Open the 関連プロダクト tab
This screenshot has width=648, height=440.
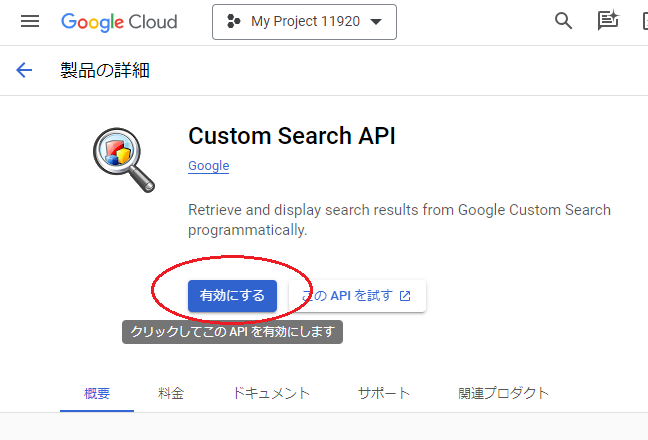tap(503, 393)
